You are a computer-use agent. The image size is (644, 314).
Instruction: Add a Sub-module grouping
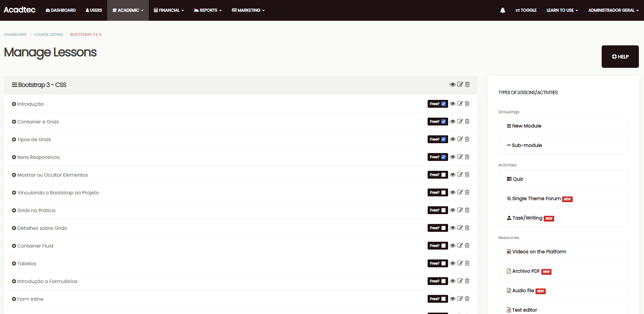(563, 145)
